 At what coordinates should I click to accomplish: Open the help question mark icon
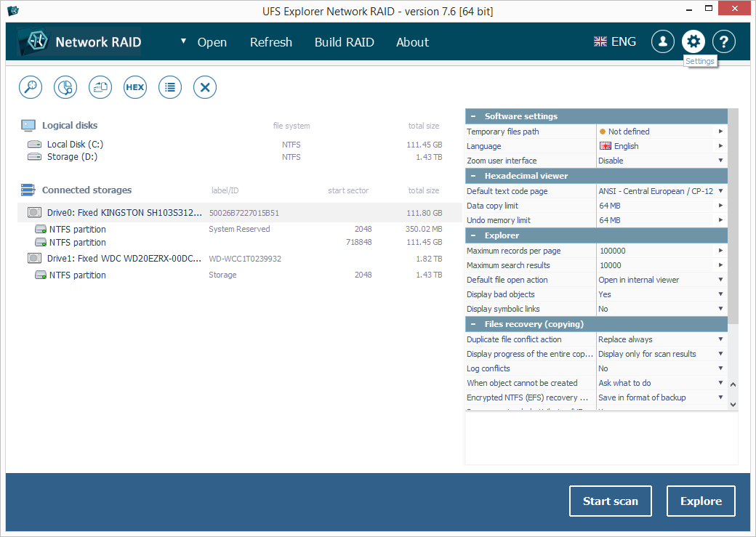724,42
